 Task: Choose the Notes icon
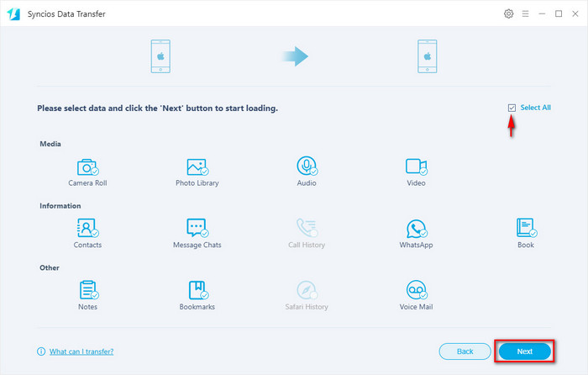click(x=89, y=290)
